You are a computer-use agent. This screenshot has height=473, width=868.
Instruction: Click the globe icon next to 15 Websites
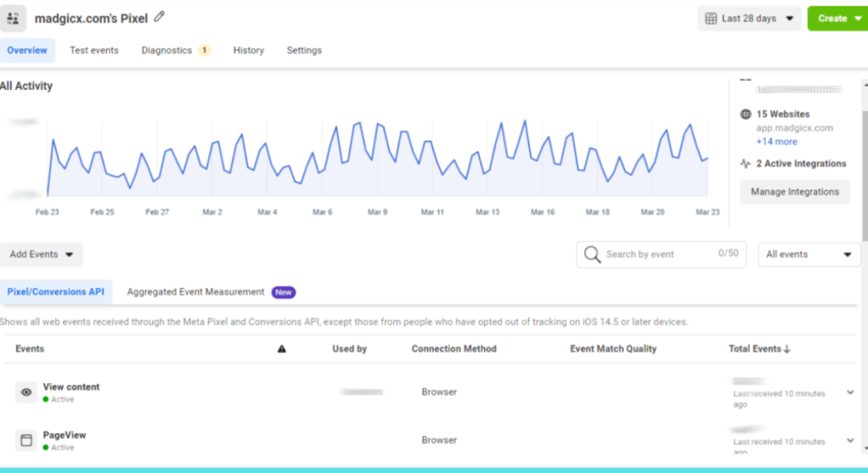(x=746, y=114)
